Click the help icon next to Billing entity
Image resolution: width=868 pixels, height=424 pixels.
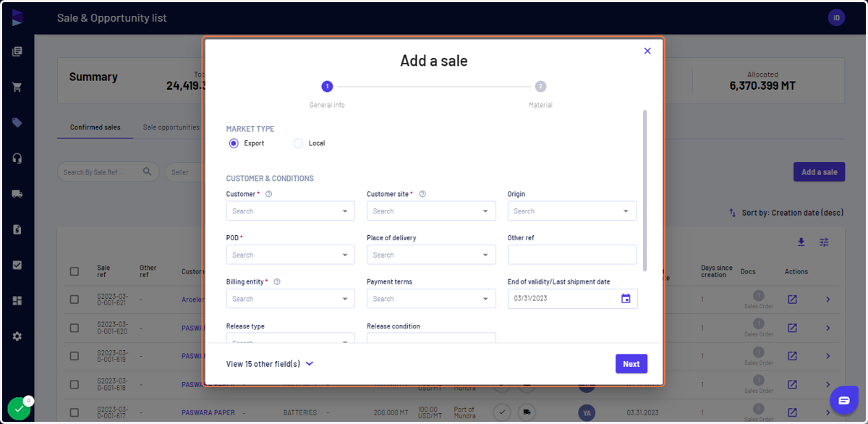277,281
